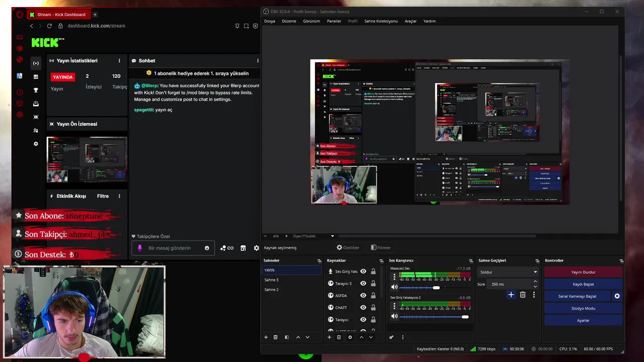Mute Ses Giriş Yakalayıcısı 2 audio channel
The width and height of the screenshot is (644, 362).
tap(394, 316)
